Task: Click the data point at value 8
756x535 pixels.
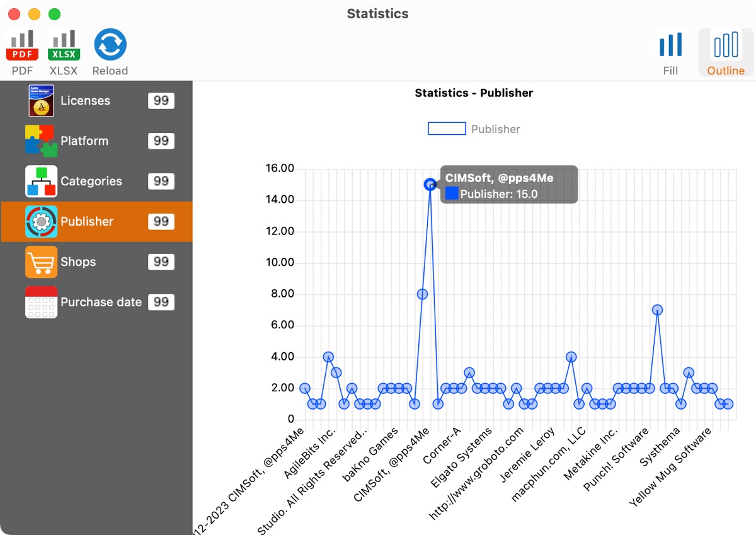Action: (x=422, y=294)
